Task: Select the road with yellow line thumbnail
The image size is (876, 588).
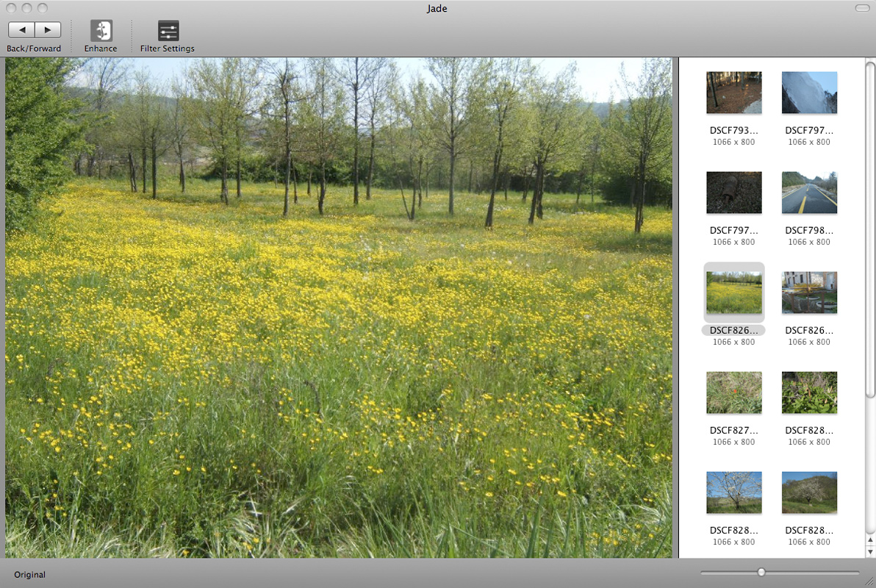Action: click(809, 193)
